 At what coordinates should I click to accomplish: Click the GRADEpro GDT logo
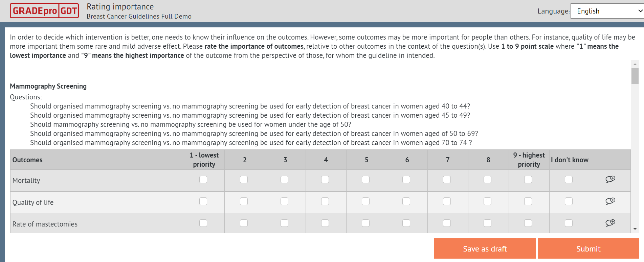coord(44,10)
